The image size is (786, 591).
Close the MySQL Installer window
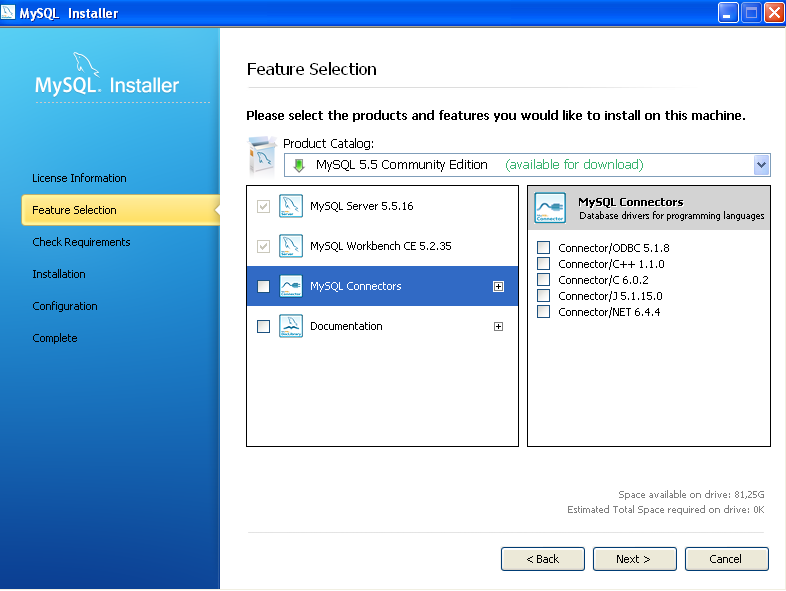[x=774, y=13]
